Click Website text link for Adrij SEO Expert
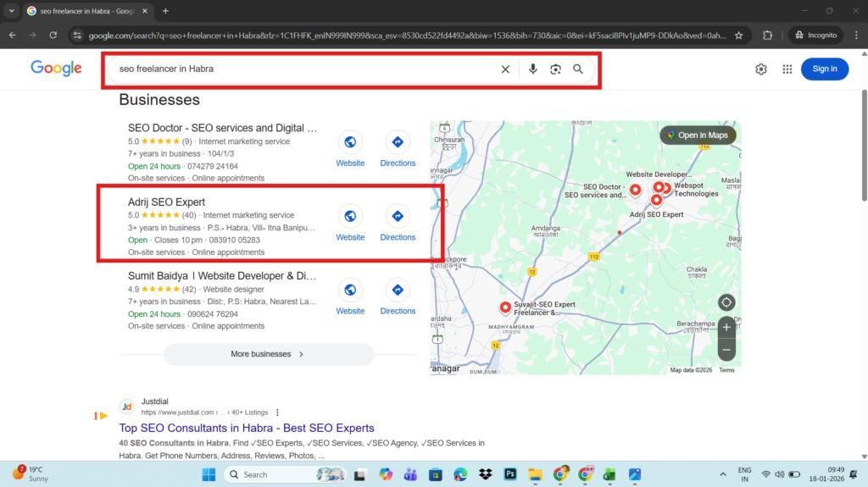 click(x=350, y=237)
